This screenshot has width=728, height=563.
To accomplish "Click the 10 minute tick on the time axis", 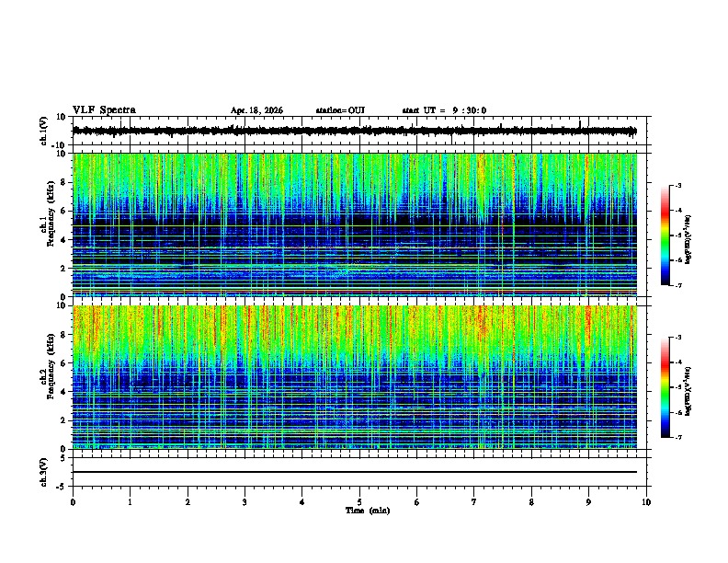I will tap(646, 502).
